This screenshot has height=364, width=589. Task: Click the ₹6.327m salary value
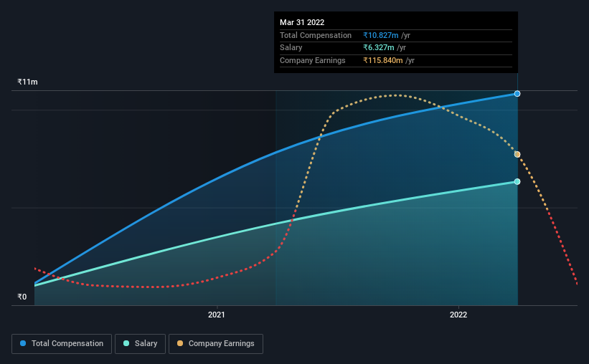pos(379,48)
